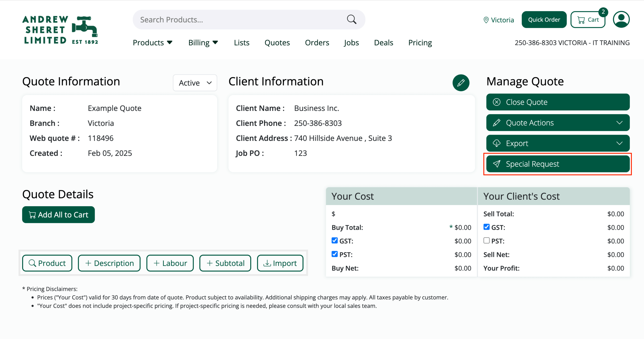This screenshot has width=644, height=339.
Task: Uncheck GST under Your Client's Cost
Action: [486, 227]
